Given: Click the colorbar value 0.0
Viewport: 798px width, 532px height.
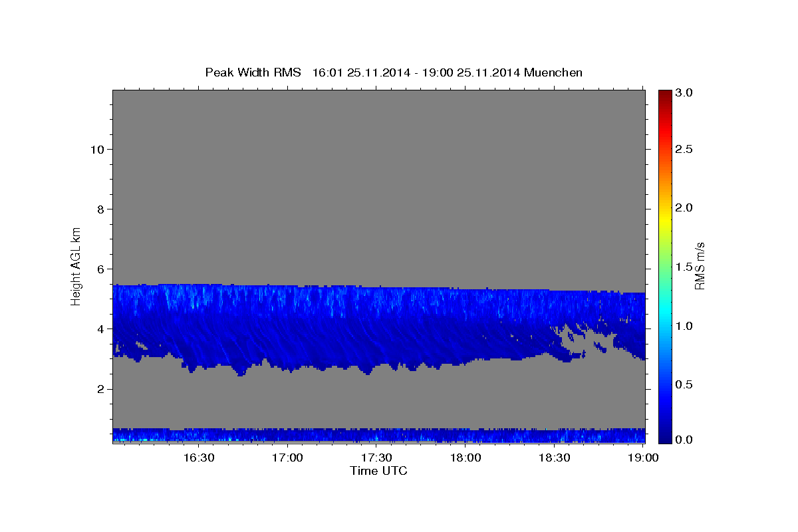Looking at the screenshot, I should [685, 440].
